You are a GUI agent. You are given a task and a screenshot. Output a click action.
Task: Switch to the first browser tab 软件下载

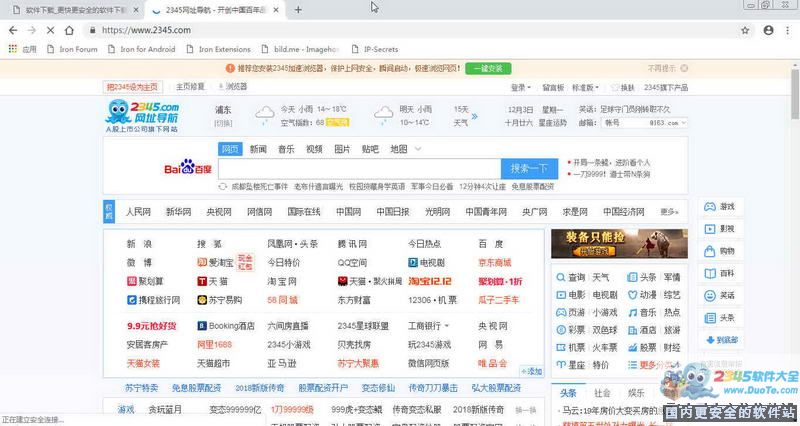tap(76, 10)
